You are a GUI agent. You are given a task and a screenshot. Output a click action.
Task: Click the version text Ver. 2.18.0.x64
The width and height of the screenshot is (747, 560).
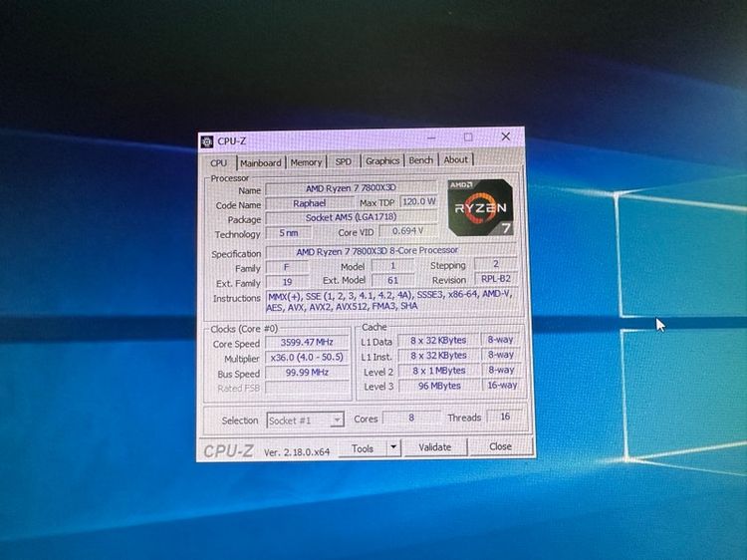coord(297,451)
